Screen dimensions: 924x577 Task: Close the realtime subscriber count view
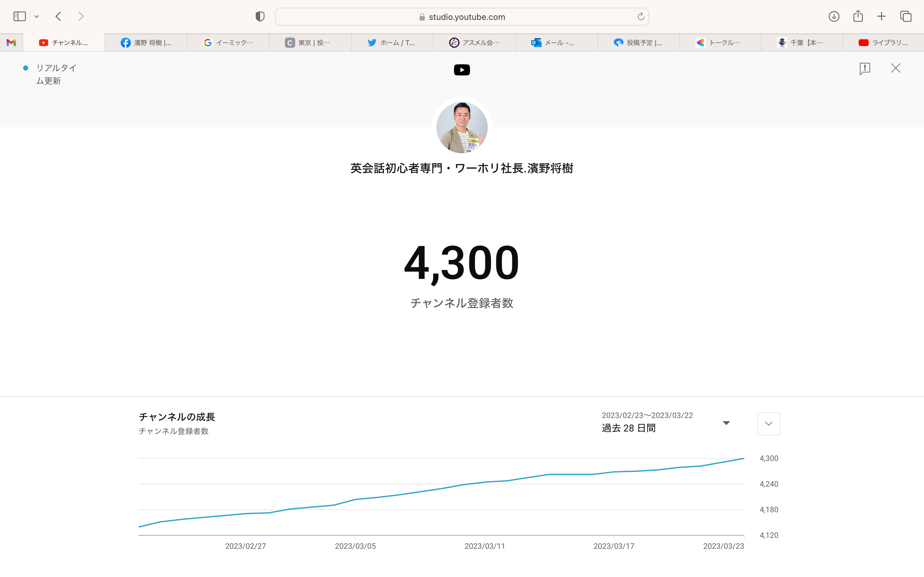(895, 68)
